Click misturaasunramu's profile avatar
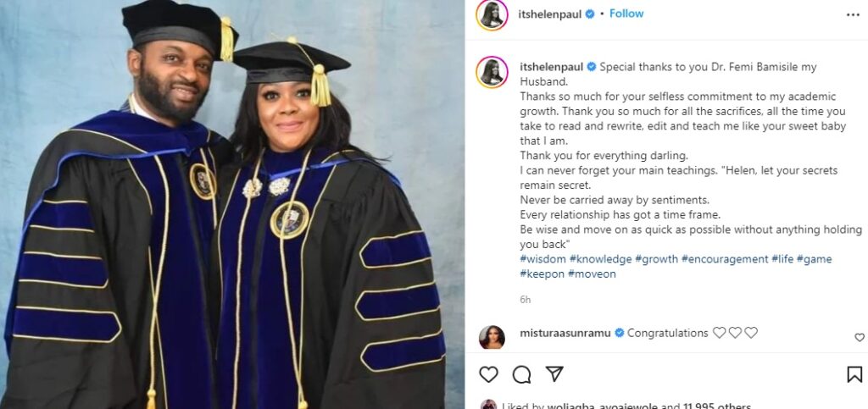868x409 pixels. pyautogui.click(x=492, y=337)
